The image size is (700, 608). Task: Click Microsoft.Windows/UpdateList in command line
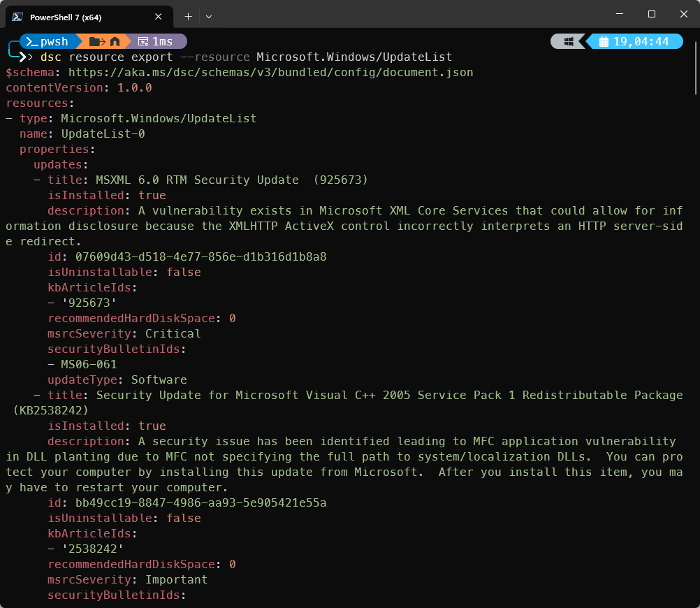pos(354,57)
